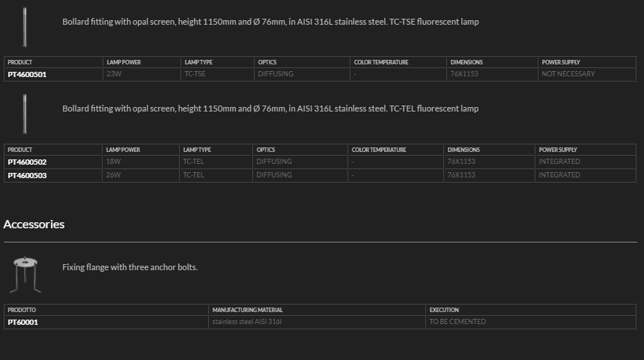Click the 23W lamp power cell
The width and height of the screenshot is (644, 360).
click(x=115, y=74)
